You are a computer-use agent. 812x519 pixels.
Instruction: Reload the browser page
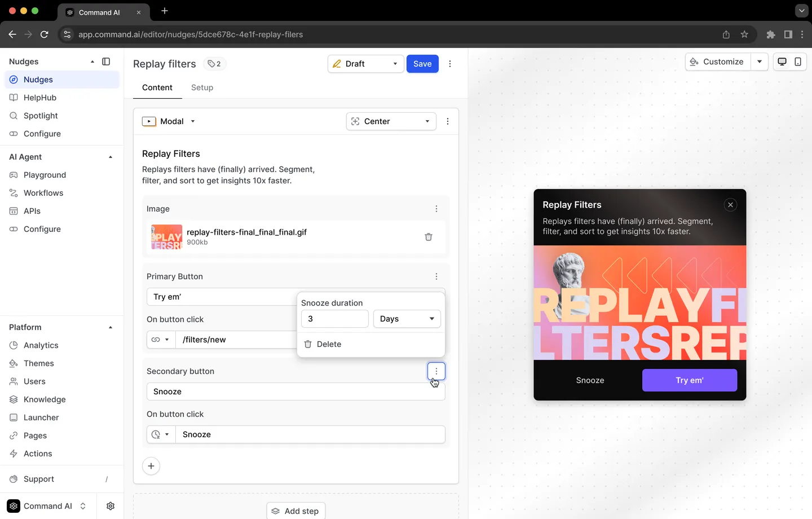(x=45, y=34)
